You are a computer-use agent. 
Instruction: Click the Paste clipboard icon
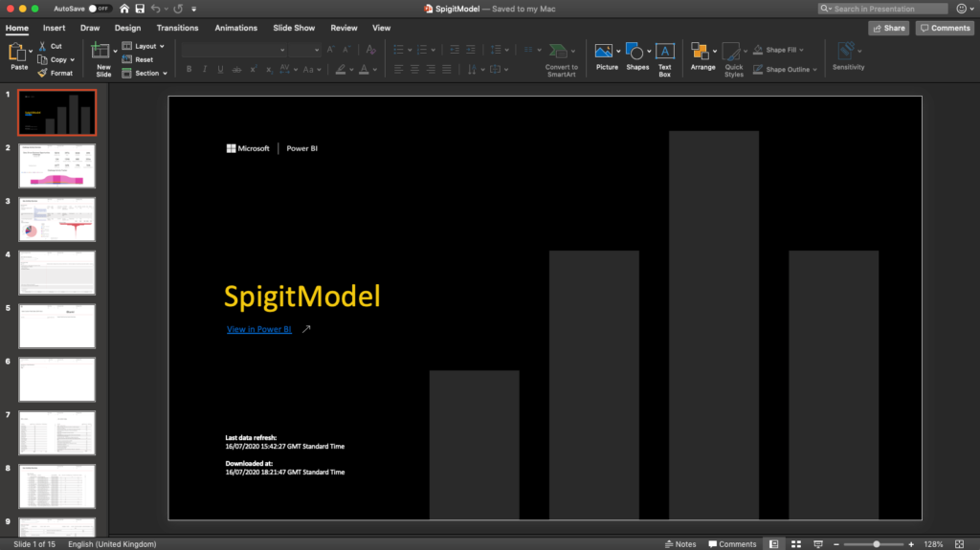click(x=17, y=53)
